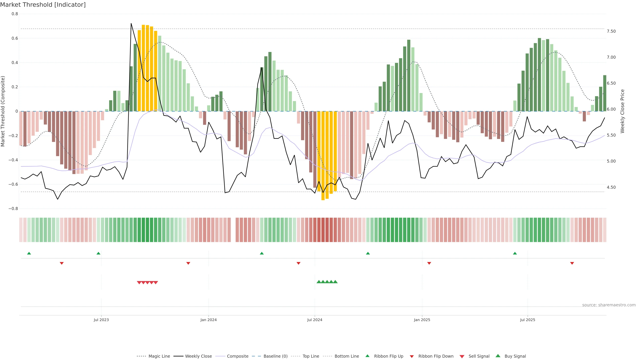This screenshot has width=644, height=362.
Task: Click the Ribbon Flip Up legend triangle icon
Action: tap(367, 356)
